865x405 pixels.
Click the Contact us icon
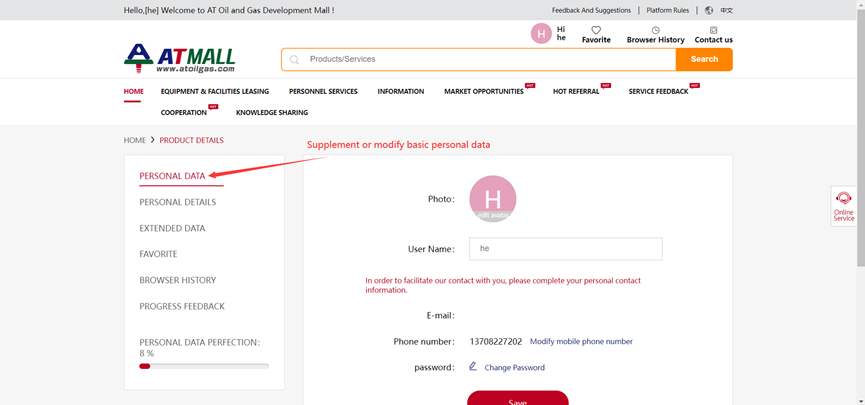click(713, 30)
